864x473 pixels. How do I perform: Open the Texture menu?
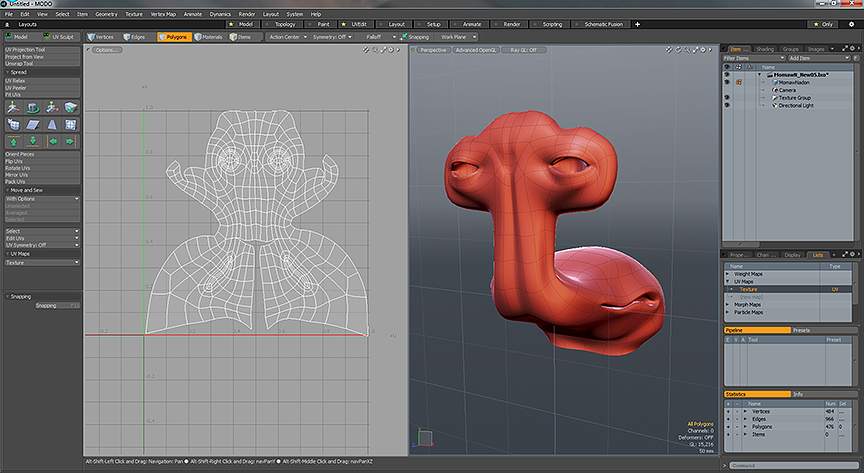point(133,14)
